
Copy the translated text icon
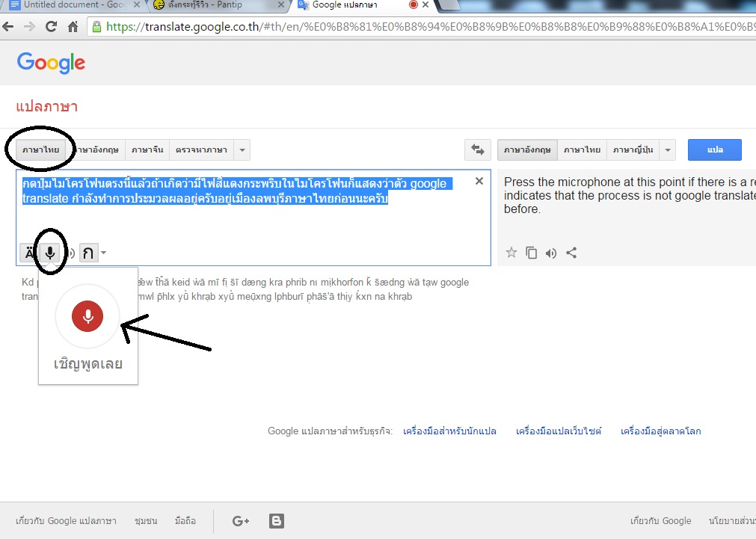pos(531,253)
